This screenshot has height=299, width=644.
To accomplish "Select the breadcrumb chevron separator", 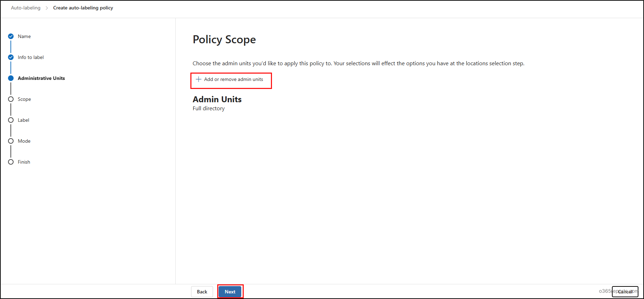I will point(47,8).
